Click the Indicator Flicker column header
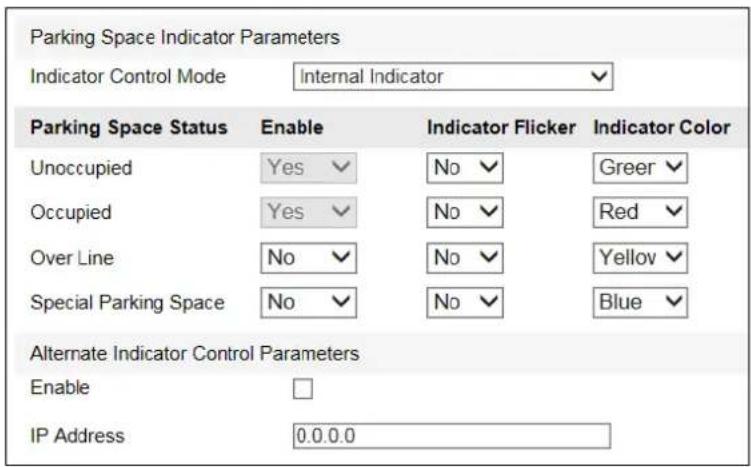Image resolution: width=751 pixels, height=467 pixels. pyautogui.click(x=501, y=127)
